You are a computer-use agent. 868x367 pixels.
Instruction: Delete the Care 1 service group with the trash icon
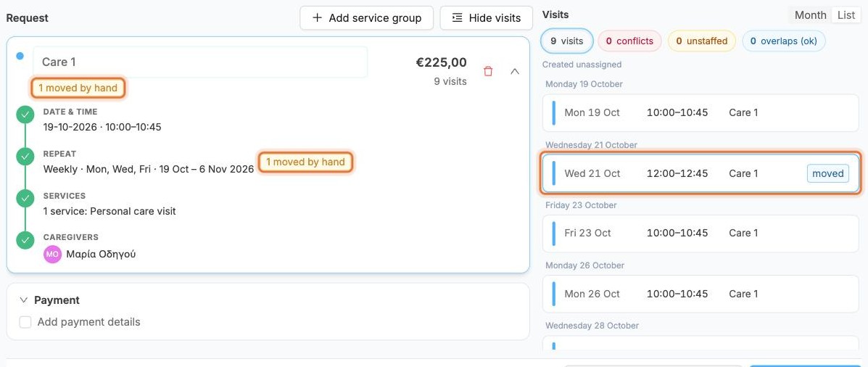pyautogui.click(x=488, y=71)
